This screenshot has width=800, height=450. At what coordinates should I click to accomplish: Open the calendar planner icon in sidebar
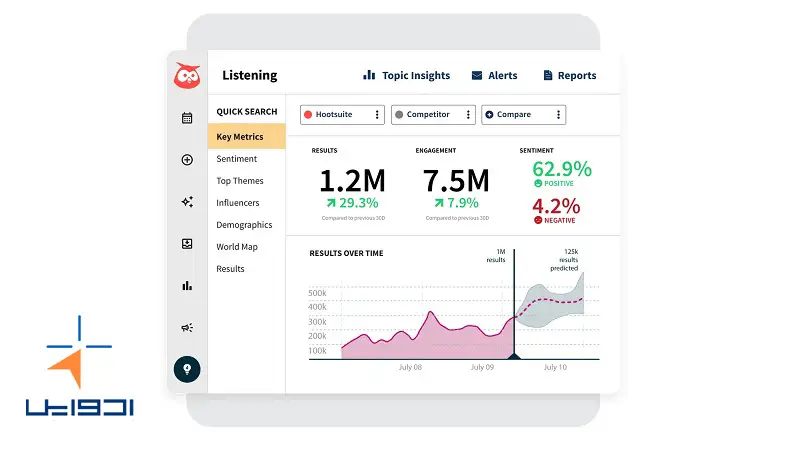coord(187,118)
